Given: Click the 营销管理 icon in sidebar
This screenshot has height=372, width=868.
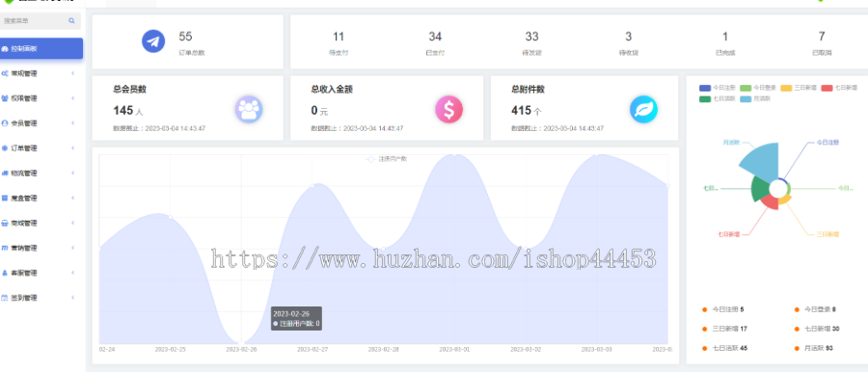Looking at the screenshot, I should (5, 248).
